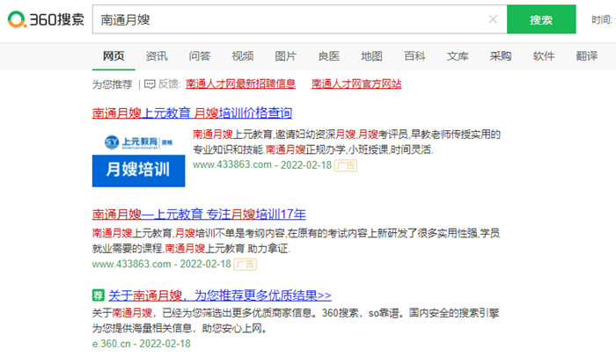The width and height of the screenshot is (616, 364).
Task: Switch to the 良医 tab
Action: coord(329,56)
